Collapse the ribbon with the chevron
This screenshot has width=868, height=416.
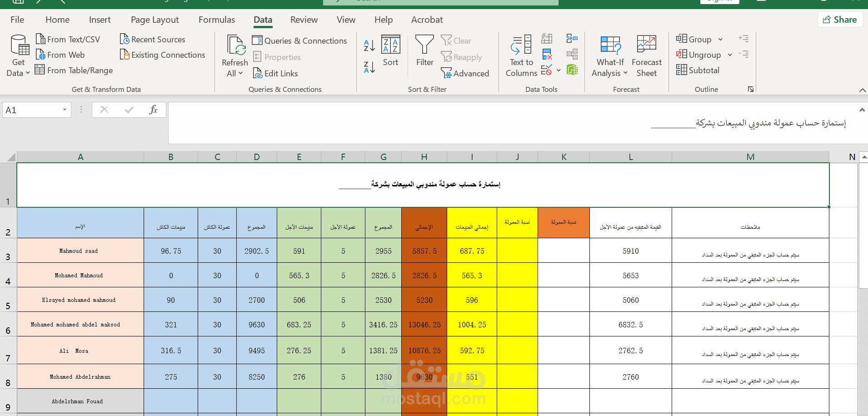[862, 90]
